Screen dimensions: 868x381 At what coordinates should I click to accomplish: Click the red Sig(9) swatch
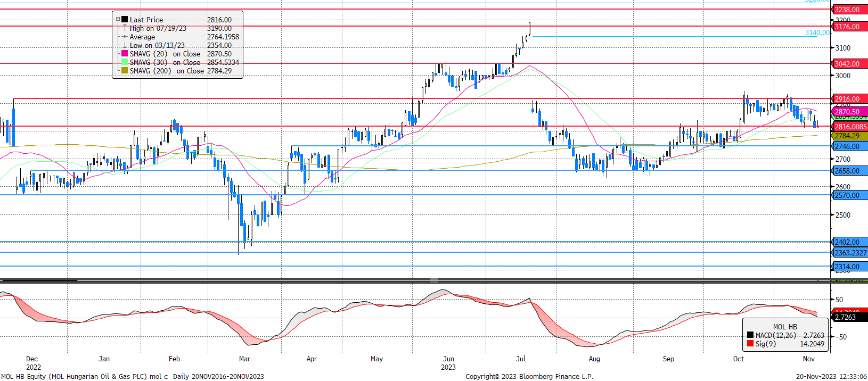tap(750, 344)
